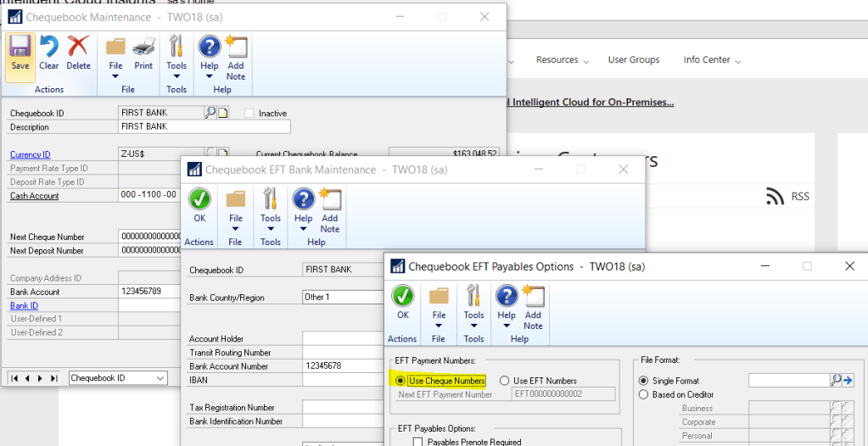
Task: Click Save in Chequebook Maintenance window
Action: coord(20,53)
